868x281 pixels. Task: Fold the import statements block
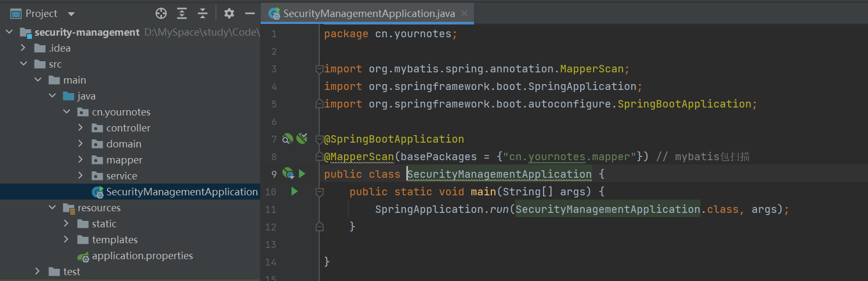tap(320, 69)
